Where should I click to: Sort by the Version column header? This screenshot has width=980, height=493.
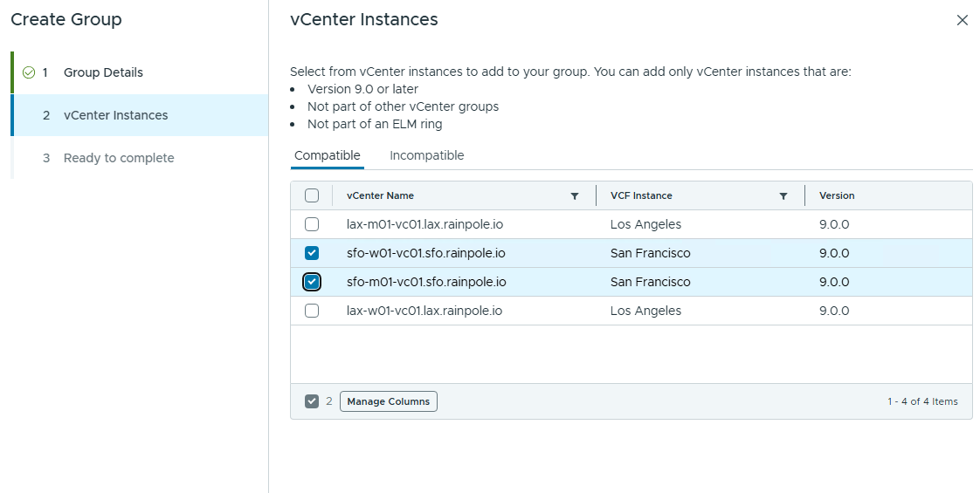[837, 195]
